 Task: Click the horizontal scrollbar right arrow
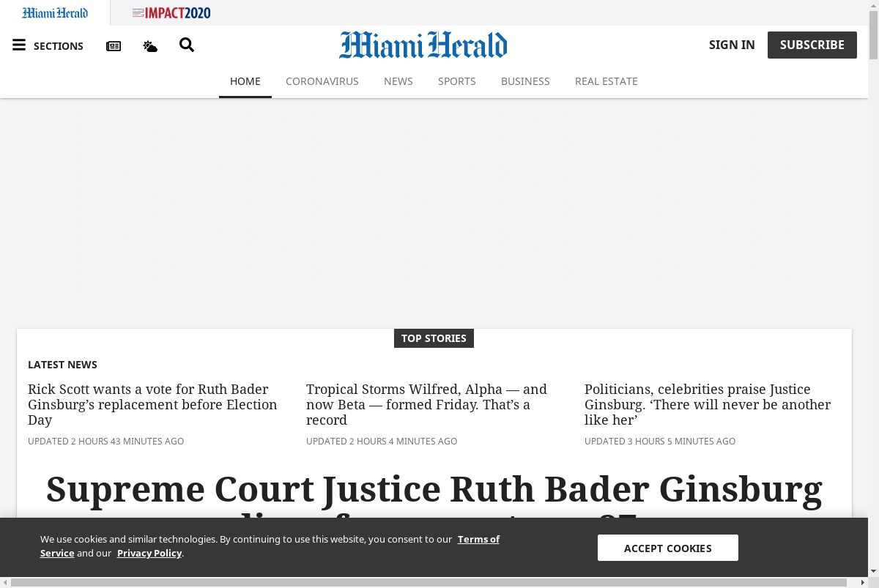coord(863,582)
